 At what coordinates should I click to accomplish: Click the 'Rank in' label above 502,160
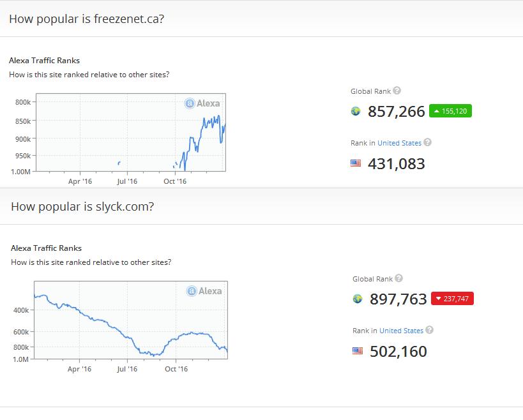click(x=365, y=331)
